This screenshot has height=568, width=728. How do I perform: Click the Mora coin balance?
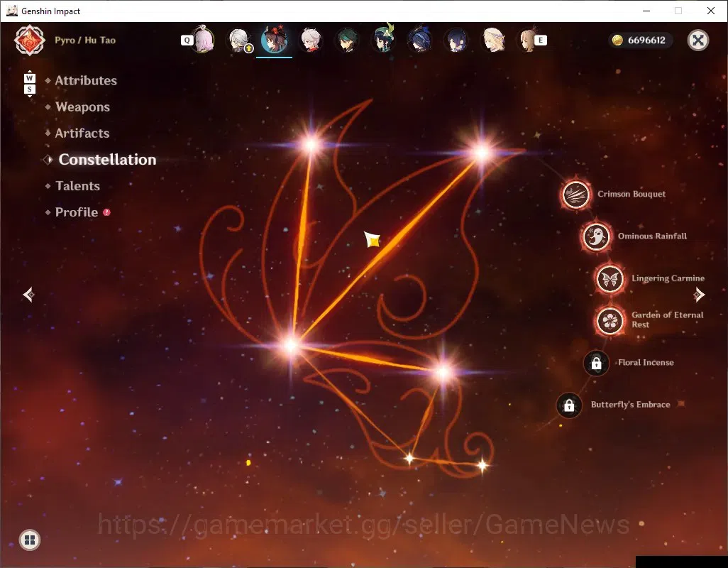pos(640,40)
